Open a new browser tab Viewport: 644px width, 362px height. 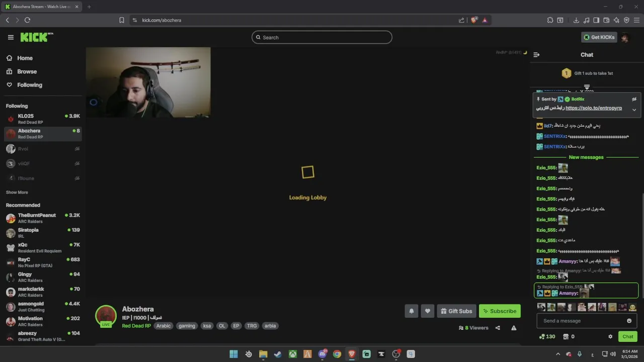tap(89, 7)
